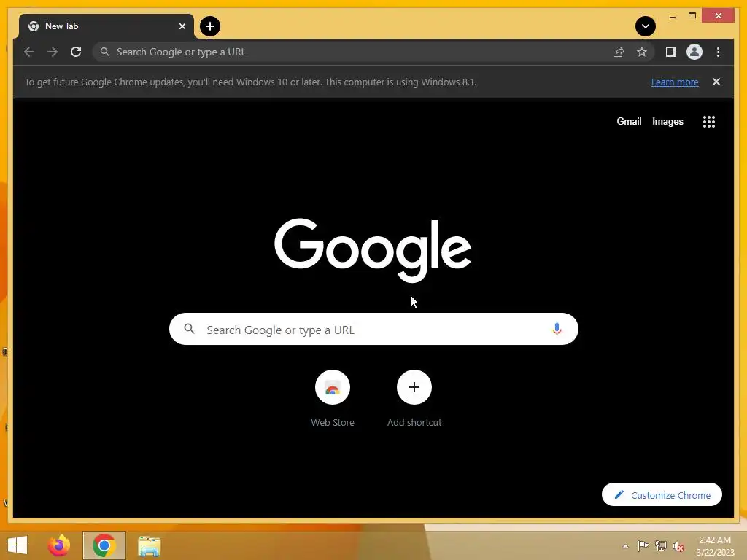The height and width of the screenshot is (560, 747).
Task: Open File Explorer from taskbar
Action: (149, 546)
